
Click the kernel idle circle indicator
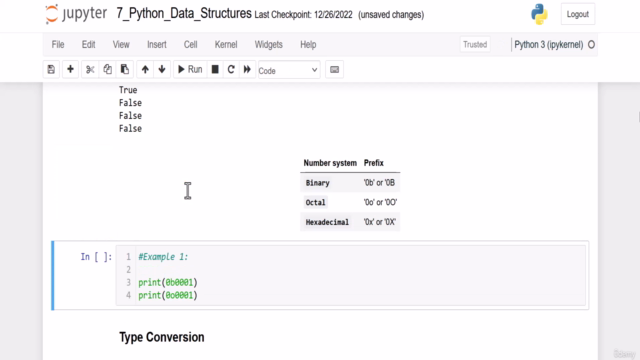(591, 44)
